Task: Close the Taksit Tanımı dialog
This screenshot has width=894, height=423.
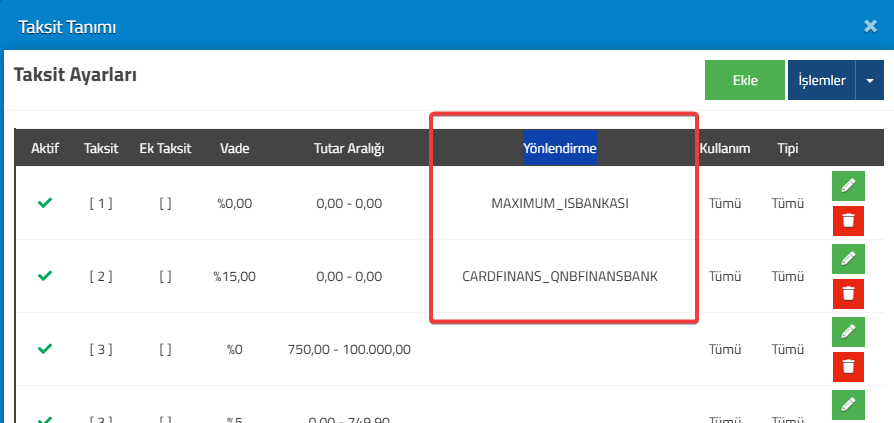Action: coord(870,26)
